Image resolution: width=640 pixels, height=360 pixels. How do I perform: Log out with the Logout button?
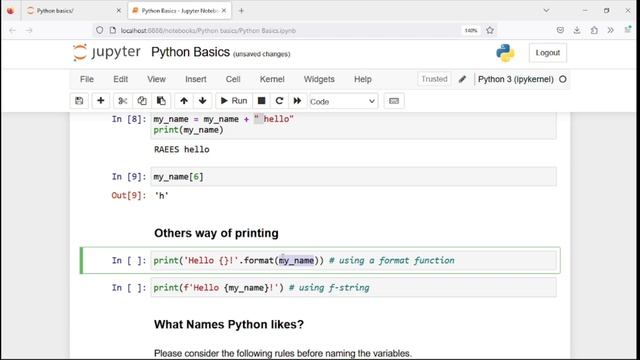(547, 53)
